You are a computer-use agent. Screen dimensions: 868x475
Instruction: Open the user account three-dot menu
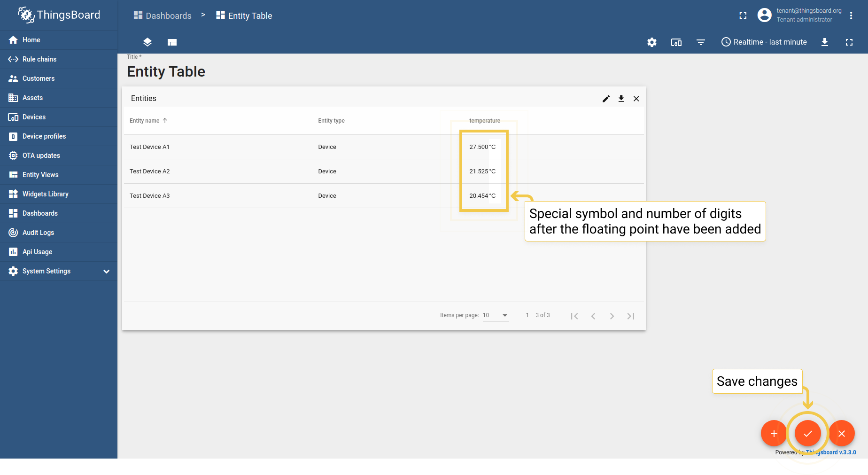[x=851, y=16]
